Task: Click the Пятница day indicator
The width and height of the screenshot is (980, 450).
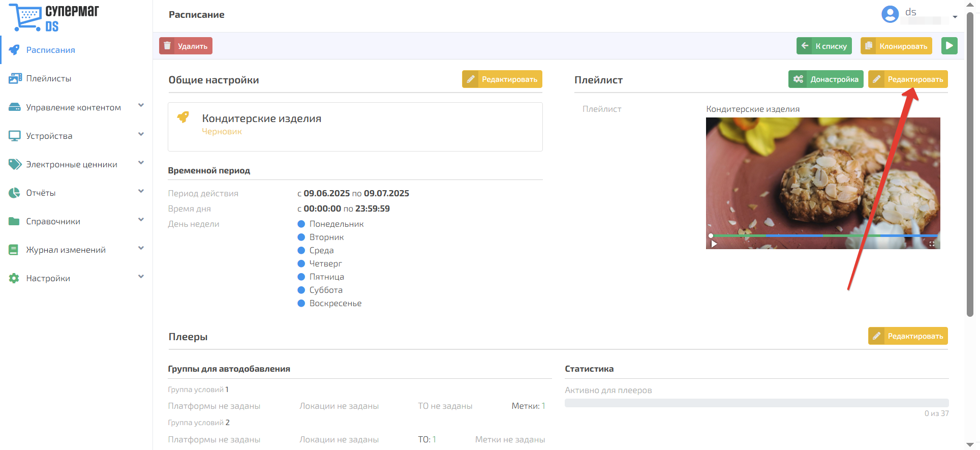Action: [301, 277]
